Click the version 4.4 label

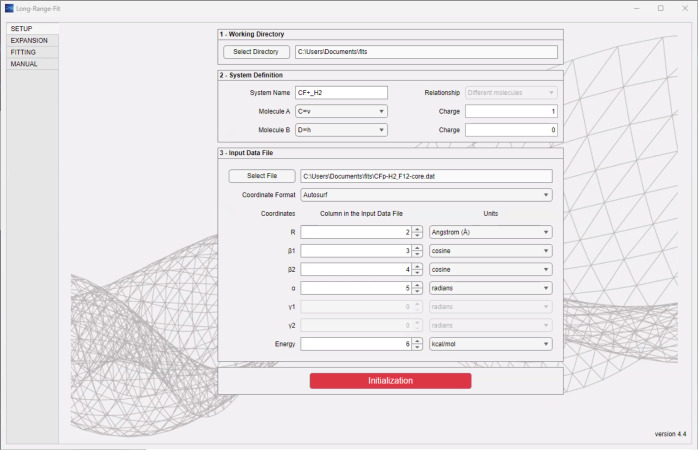click(x=670, y=434)
